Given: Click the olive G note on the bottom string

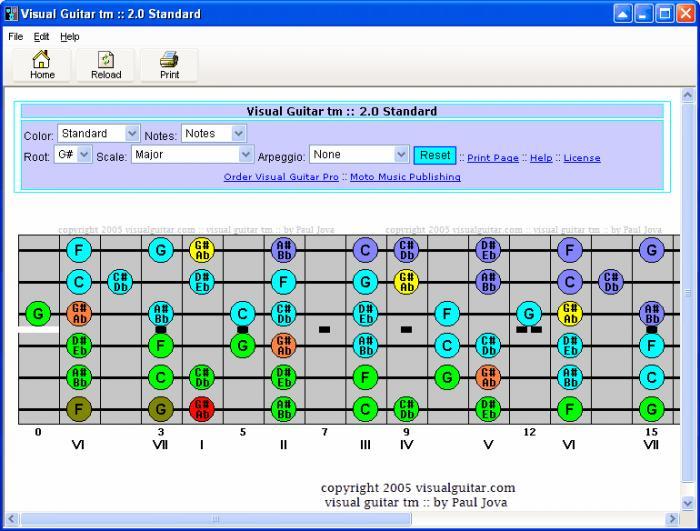Looking at the screenshot, I should [x=161, y=409].
